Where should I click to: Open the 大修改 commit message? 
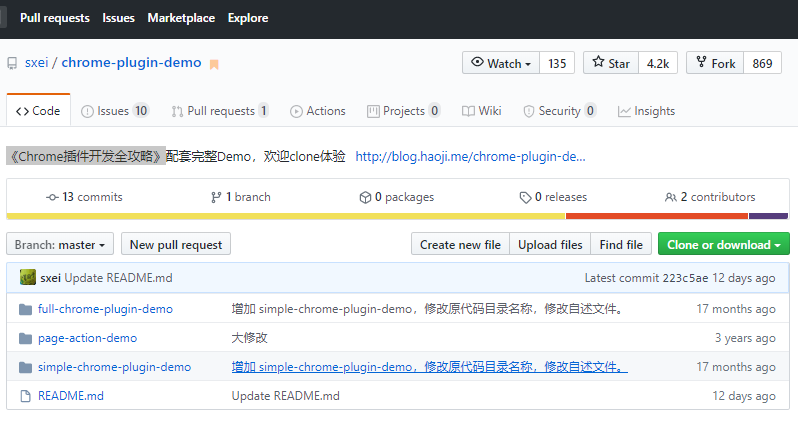click(x=249, y=338)
